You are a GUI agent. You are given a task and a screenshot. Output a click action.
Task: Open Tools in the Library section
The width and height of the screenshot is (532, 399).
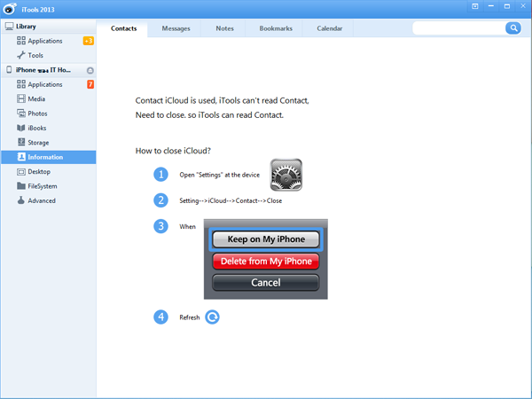[35, 55]
